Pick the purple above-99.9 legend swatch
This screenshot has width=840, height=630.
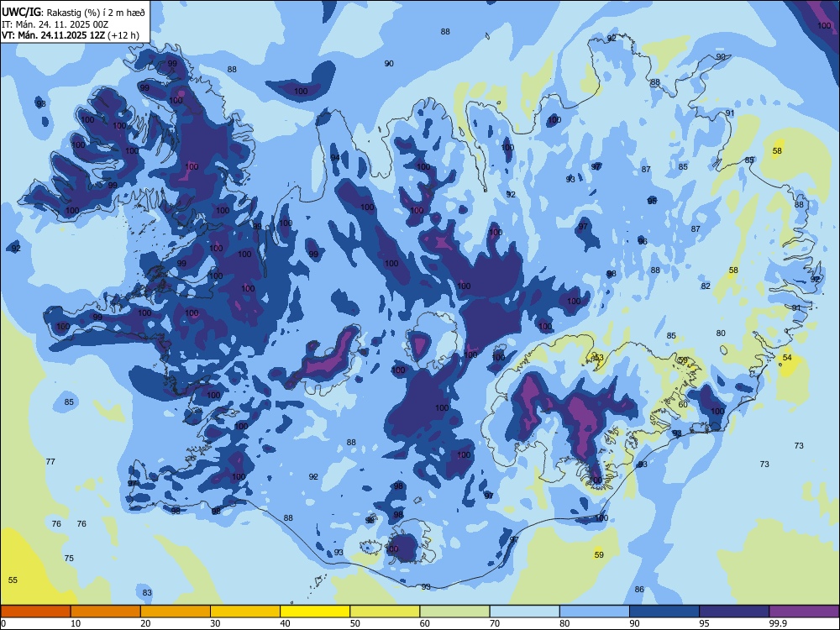[804, 612]
